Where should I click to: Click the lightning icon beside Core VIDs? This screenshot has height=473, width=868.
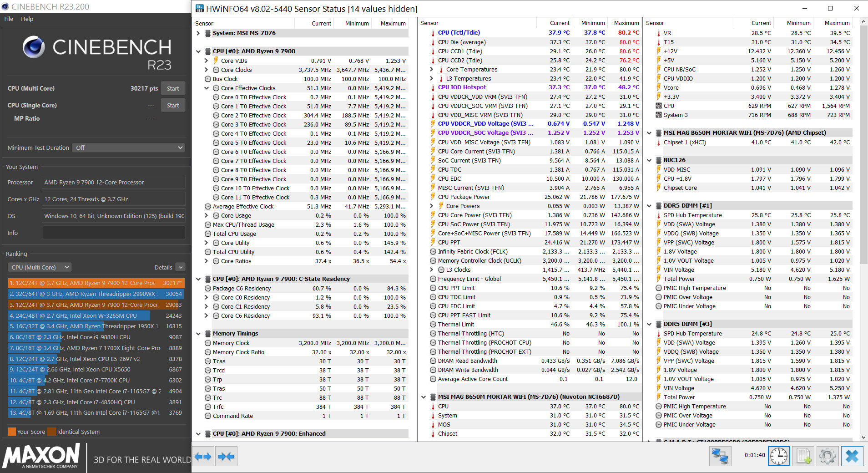click(216, 61)
